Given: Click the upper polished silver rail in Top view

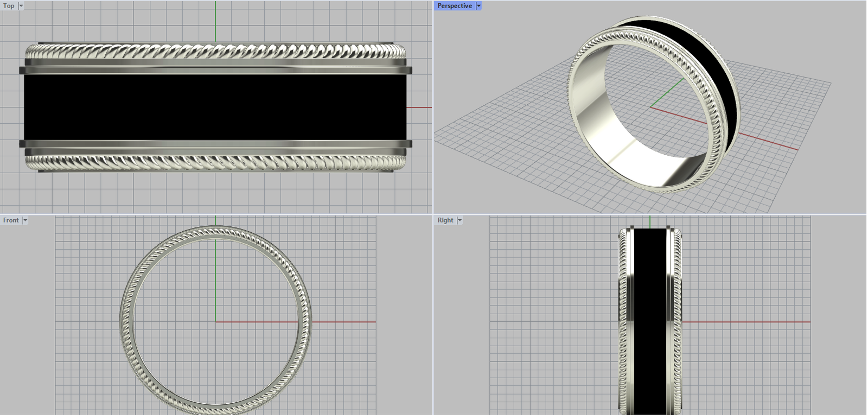Looking at the screenshot, I should pyautogui.click(x=215, y=69).
